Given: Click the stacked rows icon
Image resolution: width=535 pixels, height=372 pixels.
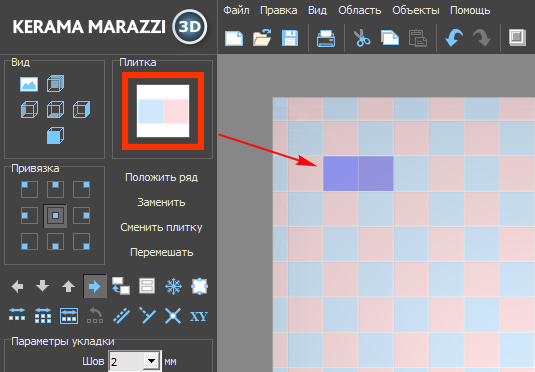Looking at the screenshot, I should [x=147, y=286].
